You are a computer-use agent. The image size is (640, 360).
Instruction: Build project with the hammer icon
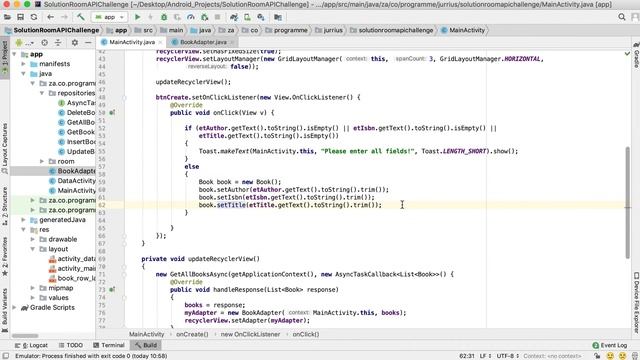pos(80,17)
